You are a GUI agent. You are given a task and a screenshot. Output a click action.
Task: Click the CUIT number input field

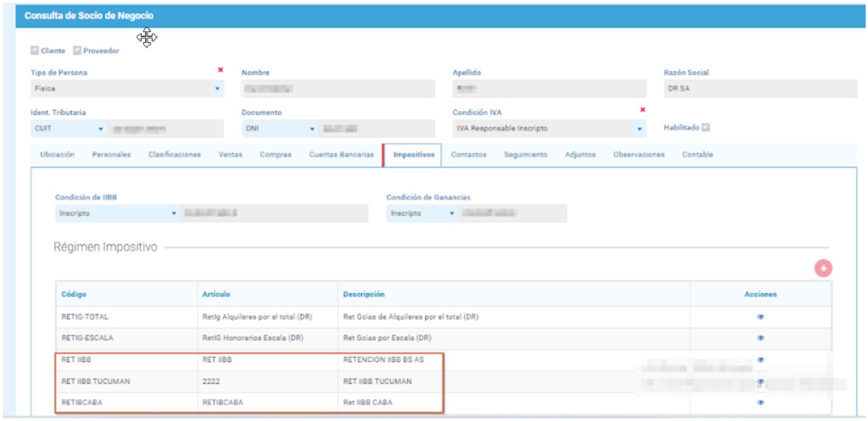(x=166, y=128)
